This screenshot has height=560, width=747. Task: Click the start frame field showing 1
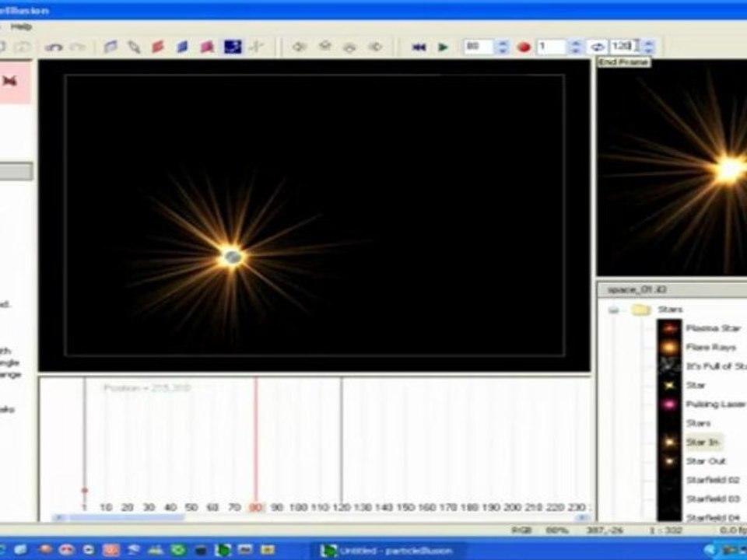coord(552,47)
